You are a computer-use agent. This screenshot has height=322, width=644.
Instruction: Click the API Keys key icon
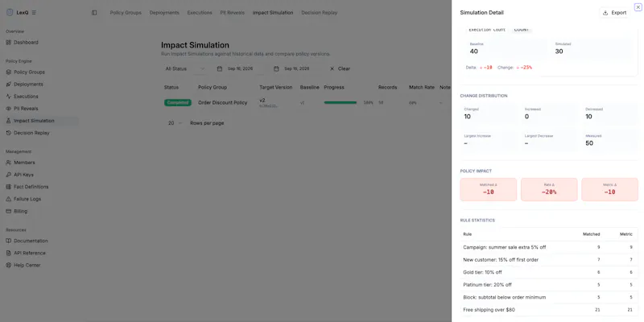point(9,175)
